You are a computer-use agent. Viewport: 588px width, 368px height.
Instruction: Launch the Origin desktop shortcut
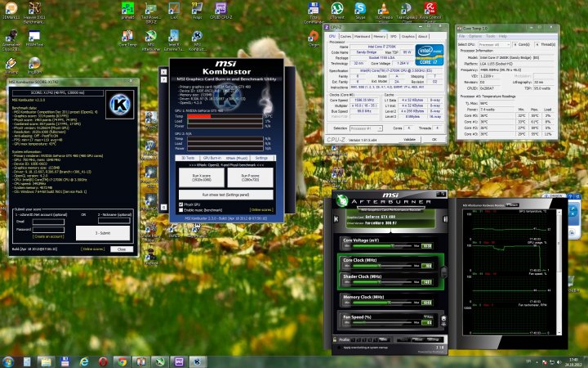[314, 38]
